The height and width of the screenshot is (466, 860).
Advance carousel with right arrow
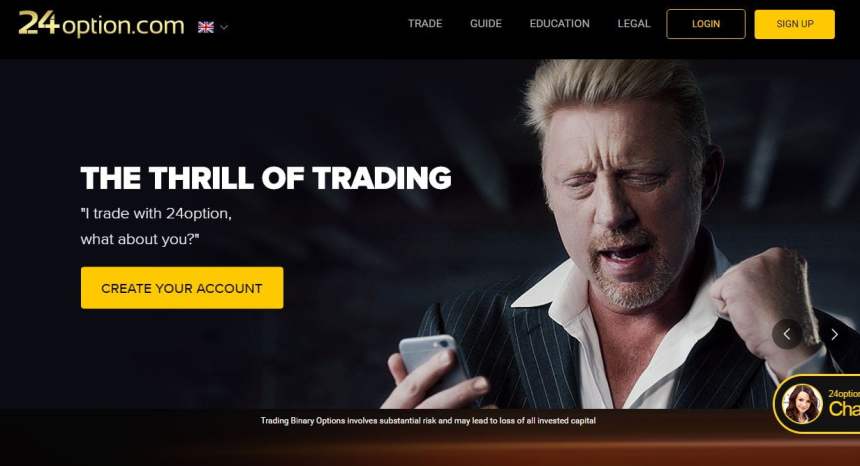(x=834, y=334)
